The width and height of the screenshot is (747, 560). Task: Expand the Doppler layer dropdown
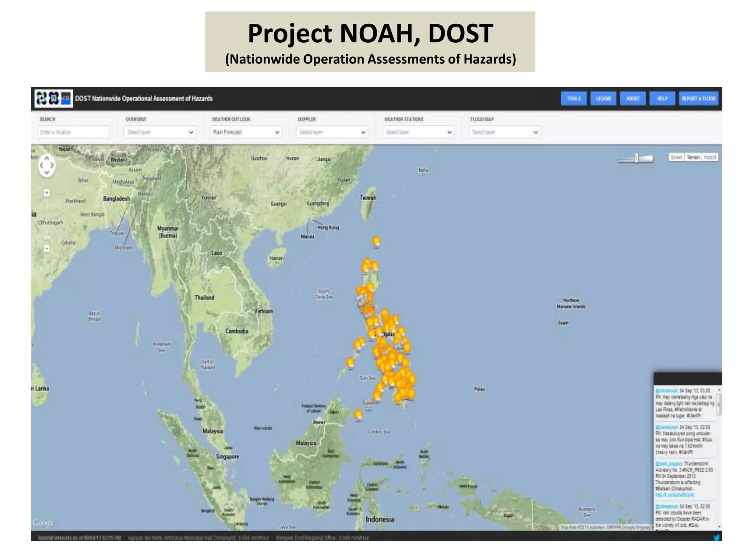332,132
